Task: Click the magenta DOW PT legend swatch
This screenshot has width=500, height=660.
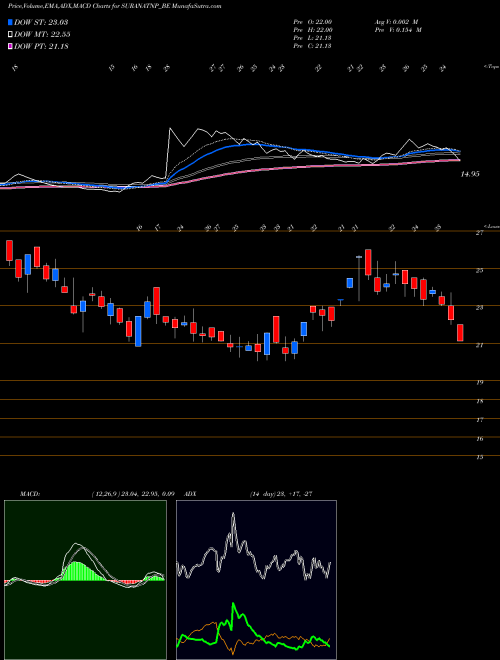Action: 11,46
